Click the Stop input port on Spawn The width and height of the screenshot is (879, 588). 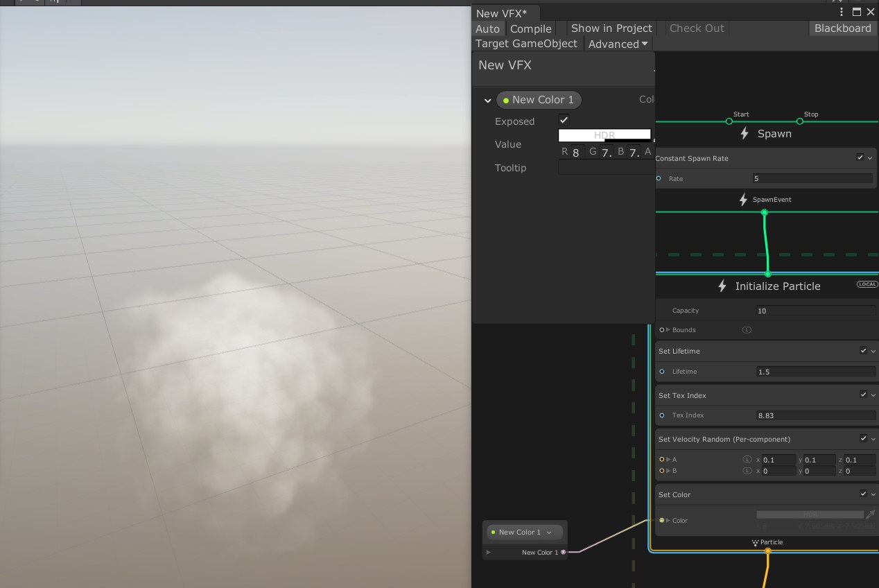pyautogui.click(x=799, y=121)
